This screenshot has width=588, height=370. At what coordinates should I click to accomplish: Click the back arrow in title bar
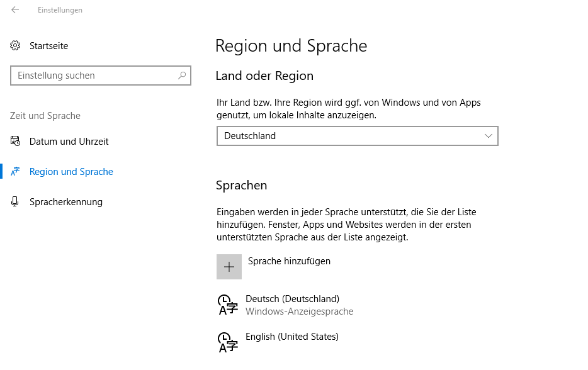[15, 10]
